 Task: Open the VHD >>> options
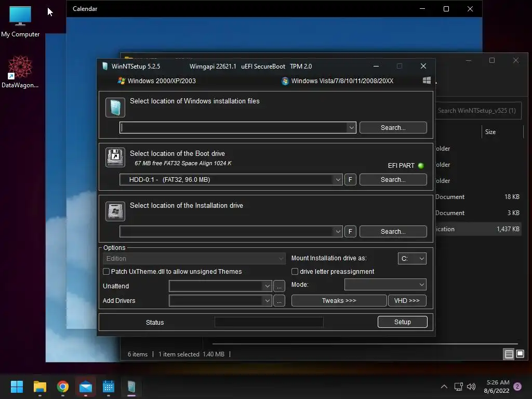tap(407, 301)
